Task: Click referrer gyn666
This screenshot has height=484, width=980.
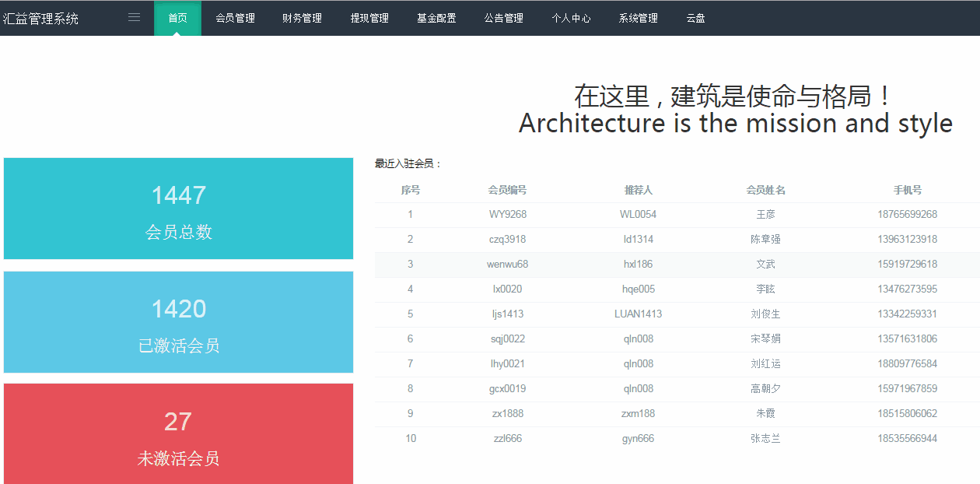Action: tap(639, 439)
